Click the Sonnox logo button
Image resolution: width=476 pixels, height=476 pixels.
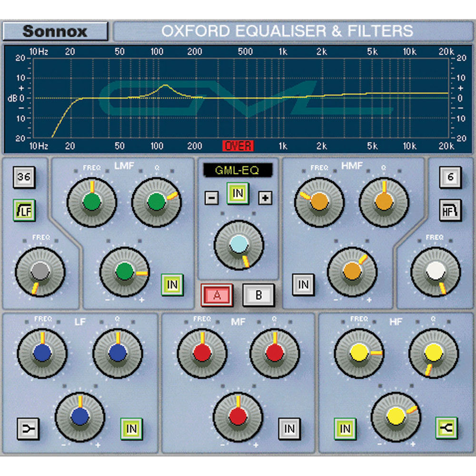pos(55,31)
